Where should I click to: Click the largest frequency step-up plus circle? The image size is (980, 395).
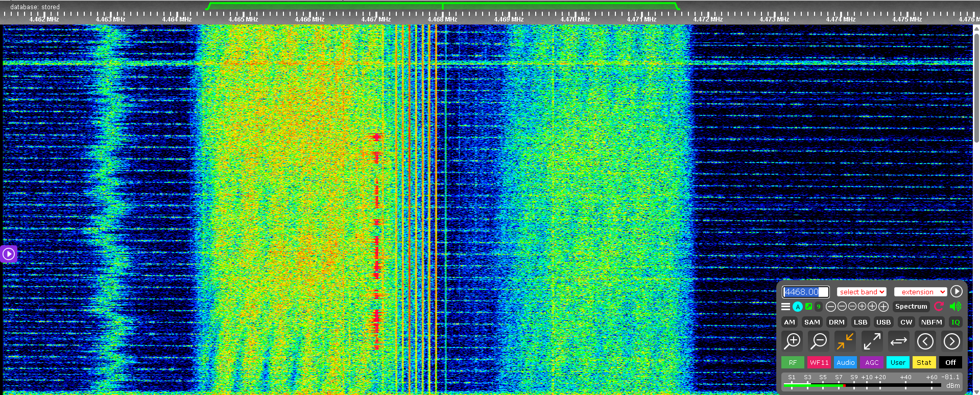tap(883, 307)
